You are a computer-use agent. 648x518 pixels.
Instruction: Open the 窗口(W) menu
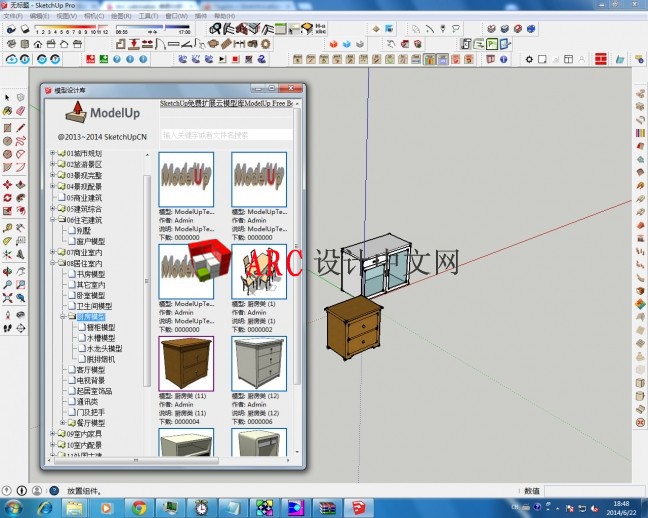pos(176,16)
